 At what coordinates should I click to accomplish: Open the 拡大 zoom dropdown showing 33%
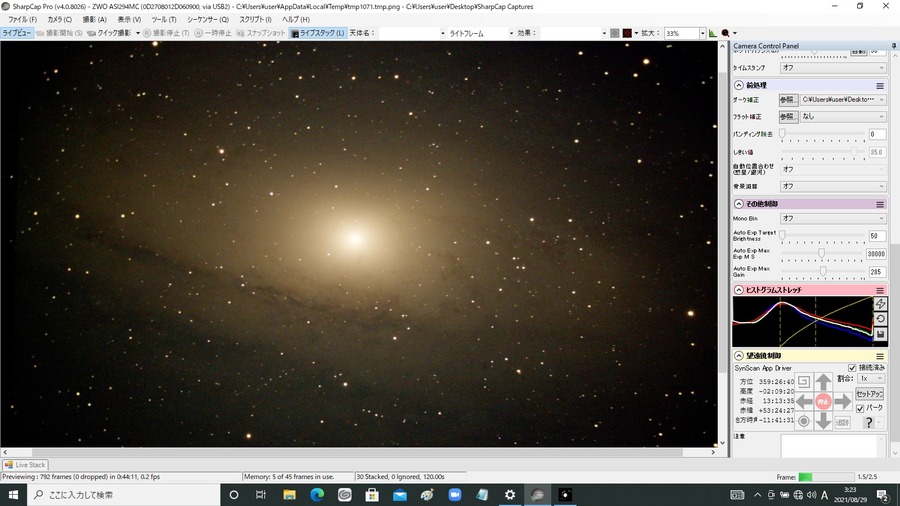(x=702, y=33)
